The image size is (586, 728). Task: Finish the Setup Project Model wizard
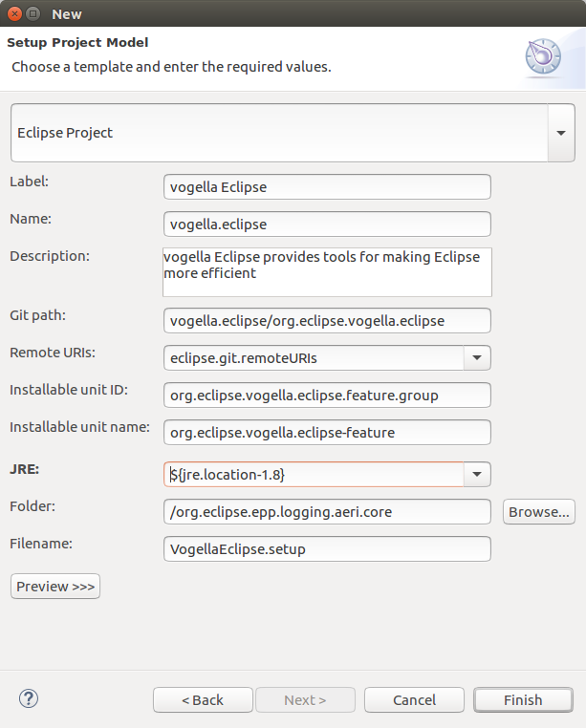tap(523, 699)
